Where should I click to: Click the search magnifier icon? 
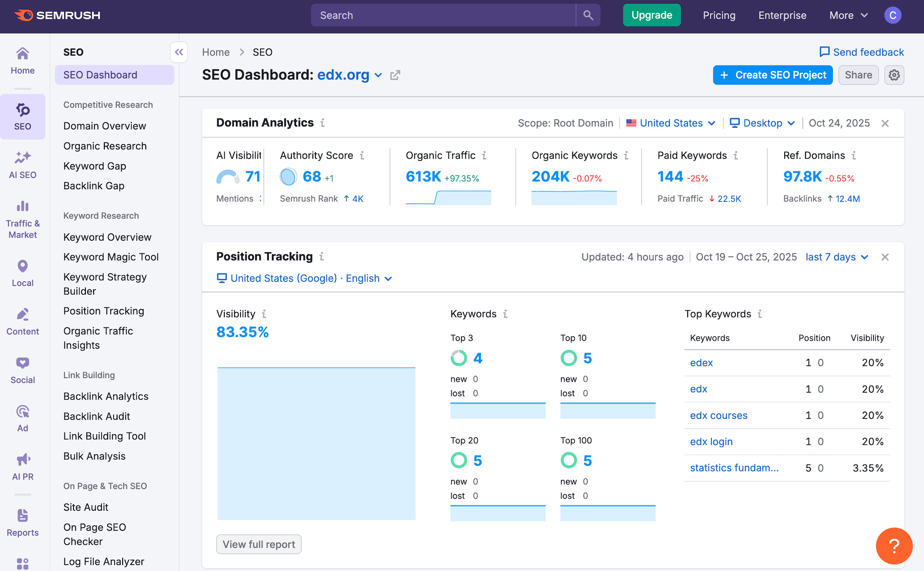[588, 15]
